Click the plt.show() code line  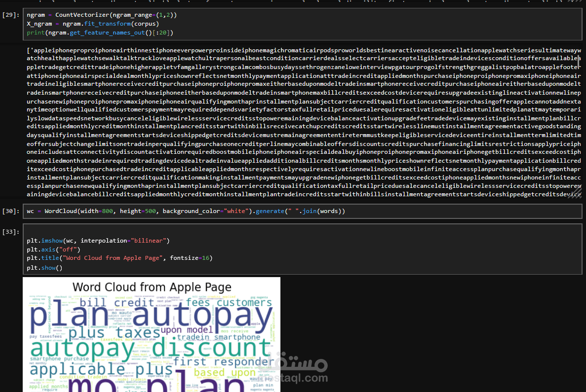point(44,268)
